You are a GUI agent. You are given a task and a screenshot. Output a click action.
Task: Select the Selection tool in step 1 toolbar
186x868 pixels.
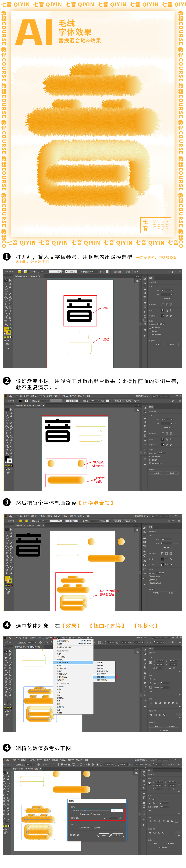(x=6, y=280)
